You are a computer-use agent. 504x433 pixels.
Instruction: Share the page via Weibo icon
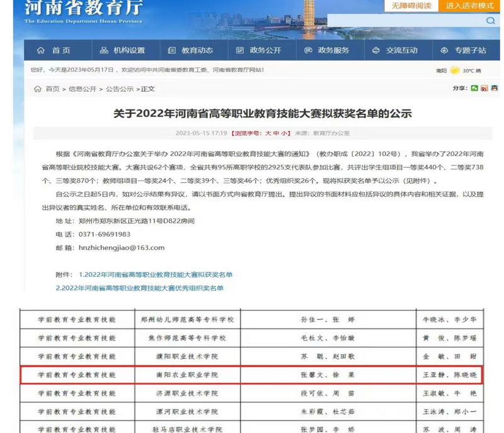[x=484, y=88]
